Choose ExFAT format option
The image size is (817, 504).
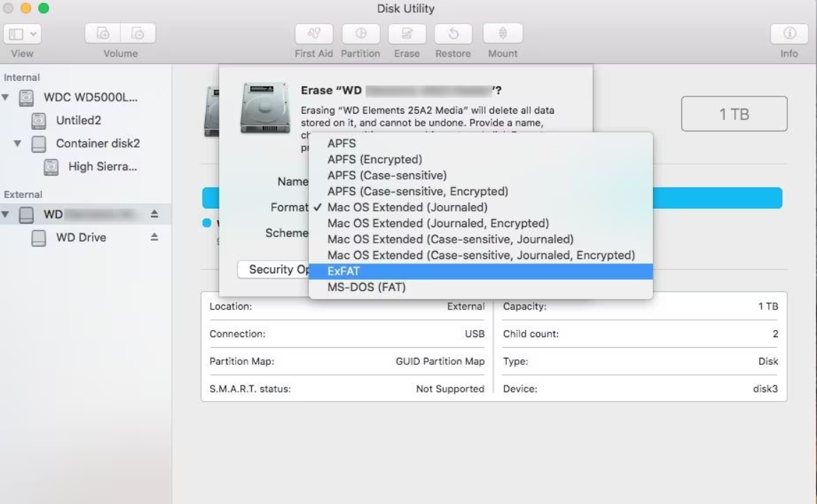pos(481,271)
